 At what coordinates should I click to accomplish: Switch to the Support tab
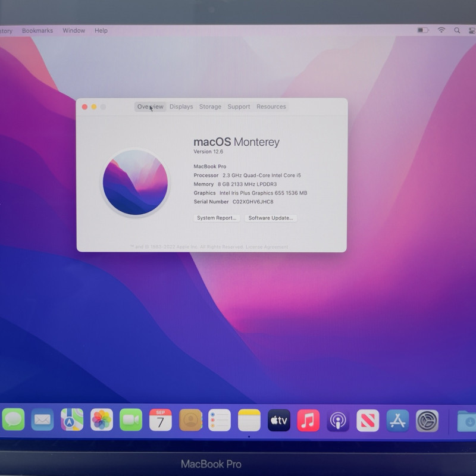coord(239,107)
